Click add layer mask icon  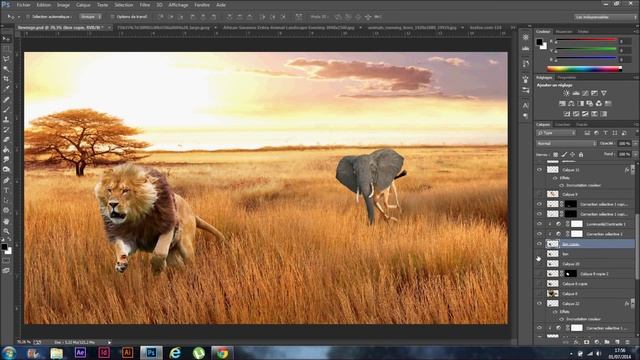(x=587, y=342)
